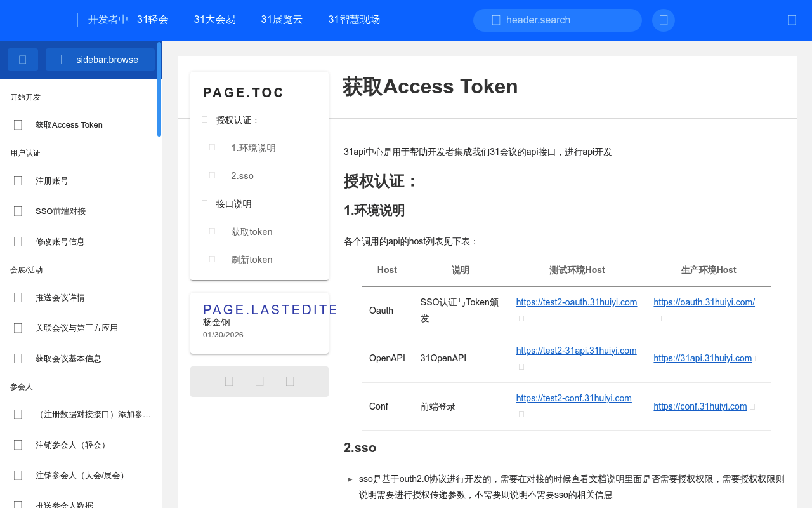Click the page icon beside 关联会议与第三方应用
Screen dimensions: 812x508
pyautogui.click(x=18, y=328)
